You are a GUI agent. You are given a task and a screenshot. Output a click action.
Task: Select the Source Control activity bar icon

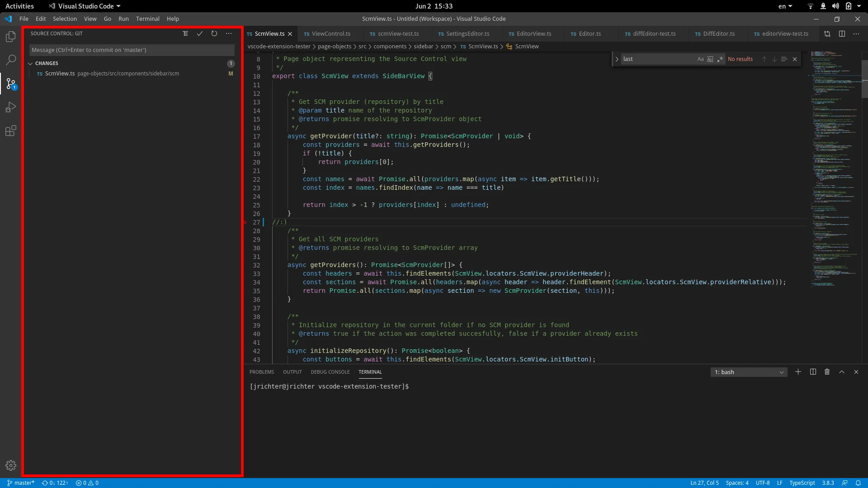tap(11, 84)
